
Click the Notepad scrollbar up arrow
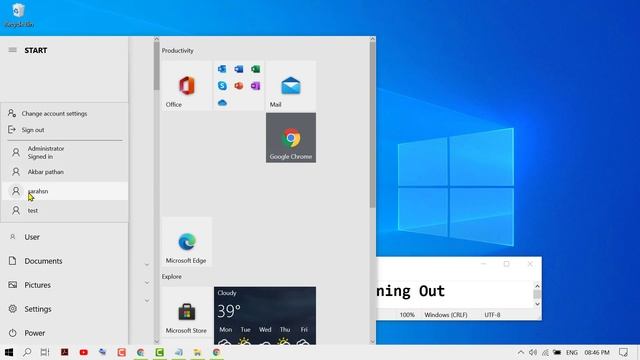(x=537, y=286)
